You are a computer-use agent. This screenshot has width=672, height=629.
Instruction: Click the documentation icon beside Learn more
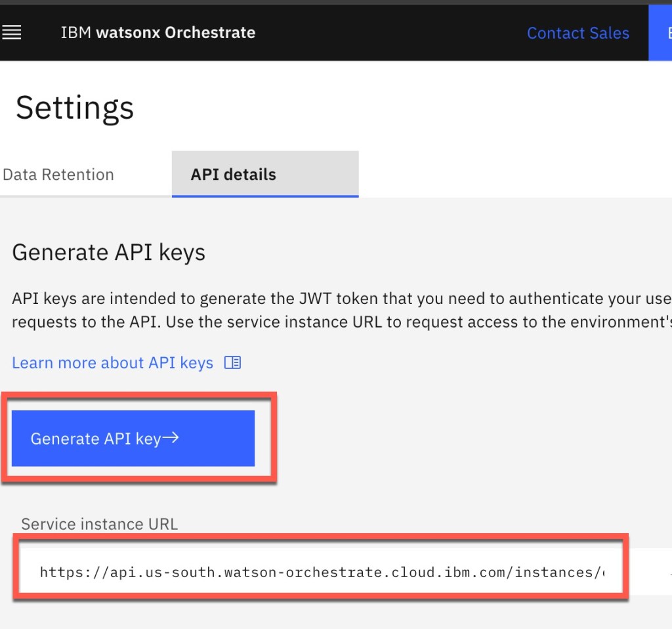pos(232,362)
